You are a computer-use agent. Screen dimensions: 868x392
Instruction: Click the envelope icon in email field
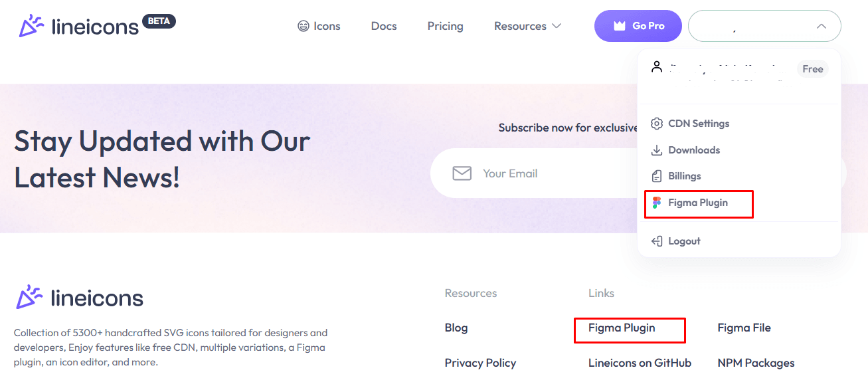(462, 173)
